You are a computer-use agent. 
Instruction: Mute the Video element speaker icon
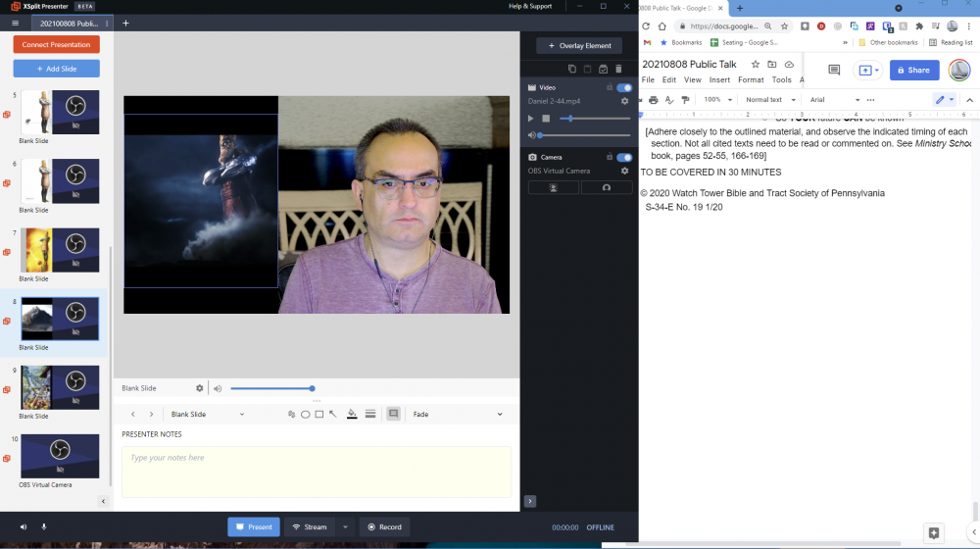[x=532, y=135]
